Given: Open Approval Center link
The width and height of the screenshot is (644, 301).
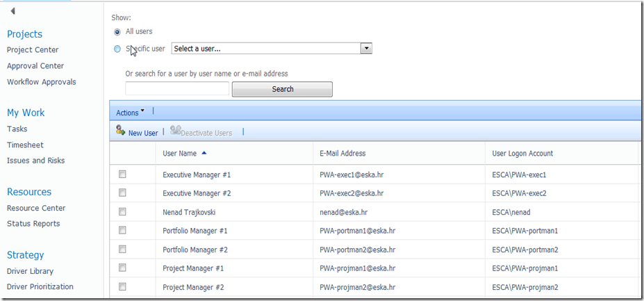Looking at the screenshot, I should coord(35,66).
